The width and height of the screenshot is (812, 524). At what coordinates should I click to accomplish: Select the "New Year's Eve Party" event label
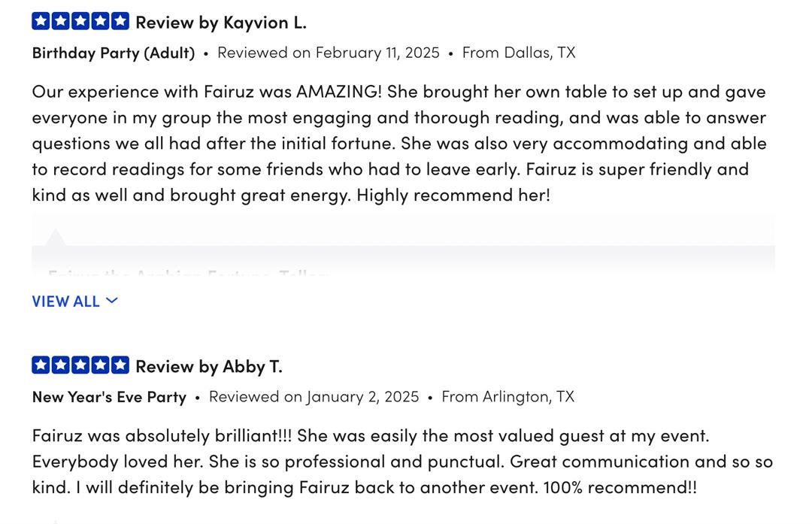[x=109, y=397]
